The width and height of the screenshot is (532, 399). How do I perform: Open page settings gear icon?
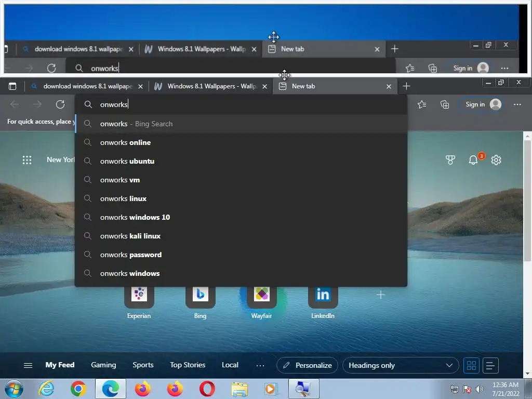(x=496, y=160)
